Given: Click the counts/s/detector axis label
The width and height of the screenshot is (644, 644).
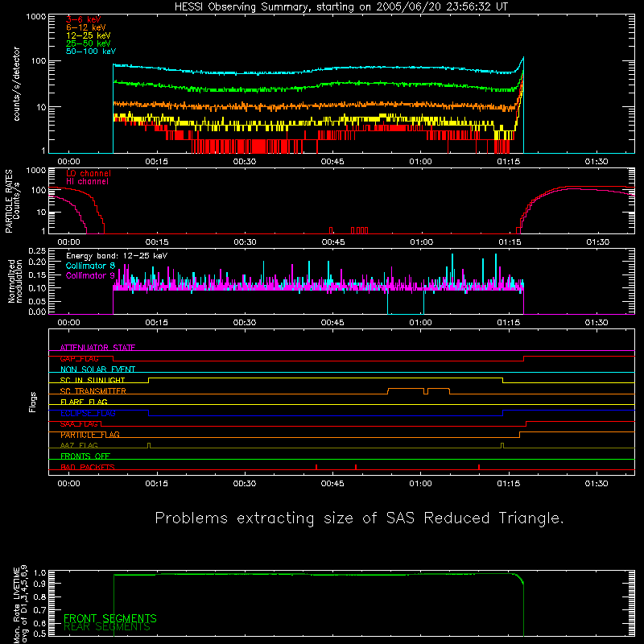Looking at the screenshot, I should click(x=16, y=84).
